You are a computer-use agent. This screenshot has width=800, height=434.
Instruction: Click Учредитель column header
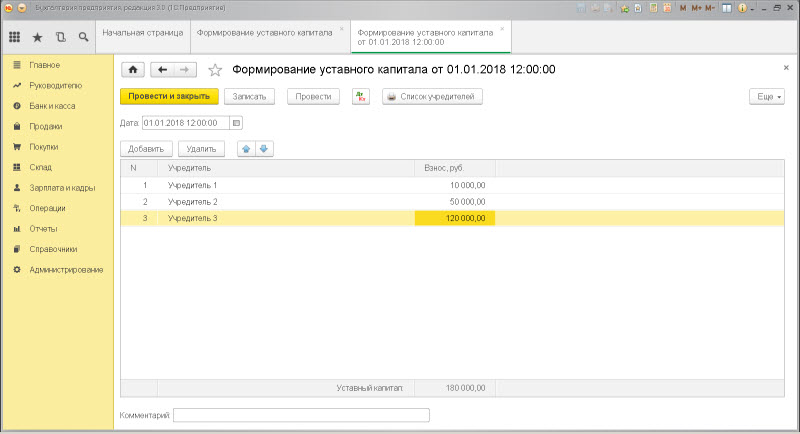tap(286, 168)
